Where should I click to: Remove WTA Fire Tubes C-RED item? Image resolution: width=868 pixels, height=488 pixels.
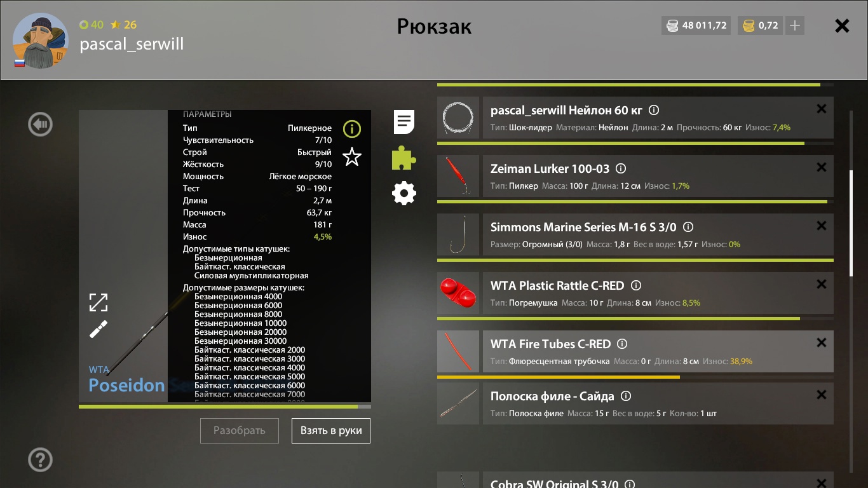(822, 343)
